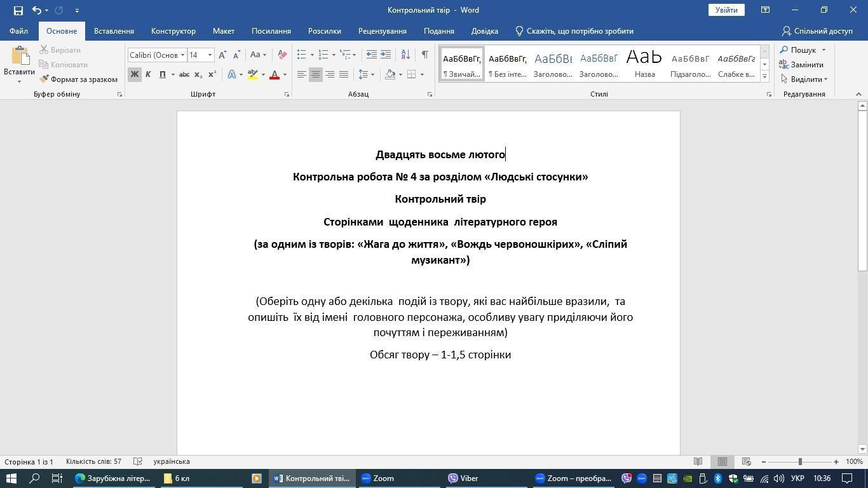Toggle center alignment
868x488 pixels.
[x=316, y=74]
